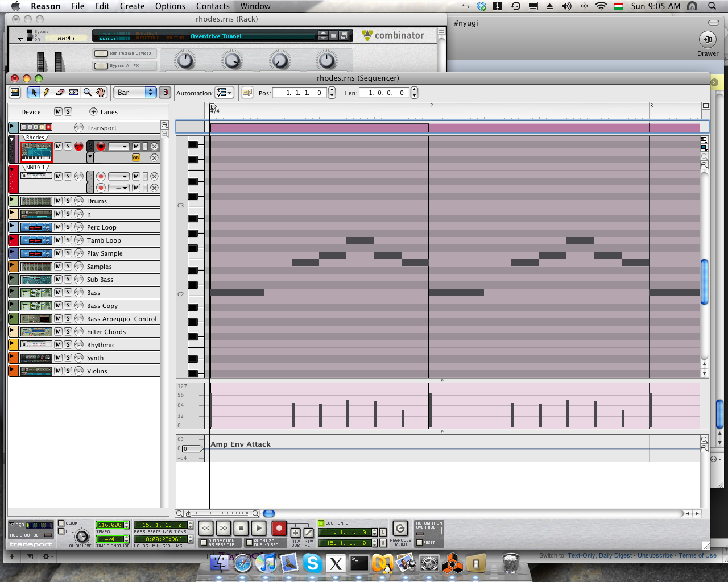Select the Hand tool
Viewport: 728px width, 582px height.
pyautogui.click(x=101, y=92)
